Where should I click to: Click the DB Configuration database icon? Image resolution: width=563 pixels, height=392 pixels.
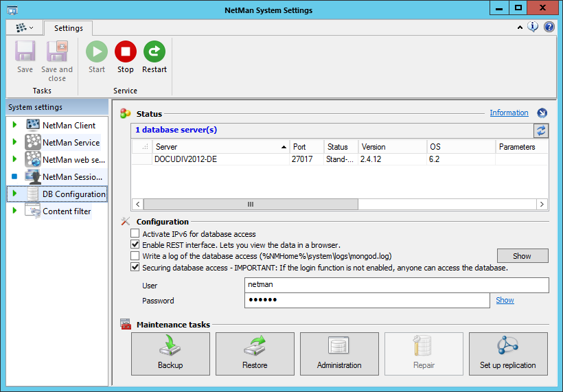point(33,194)
